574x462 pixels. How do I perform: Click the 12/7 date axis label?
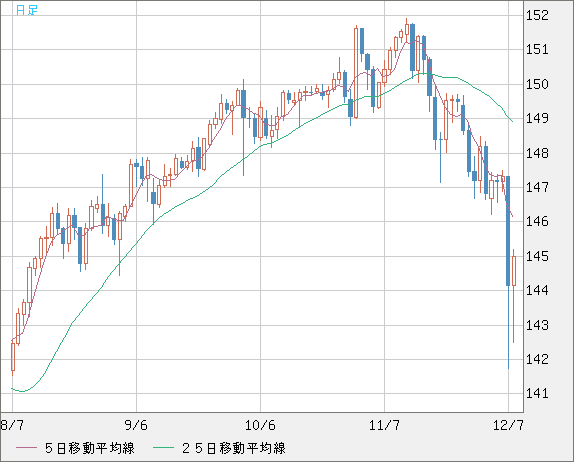pos(508,425)
